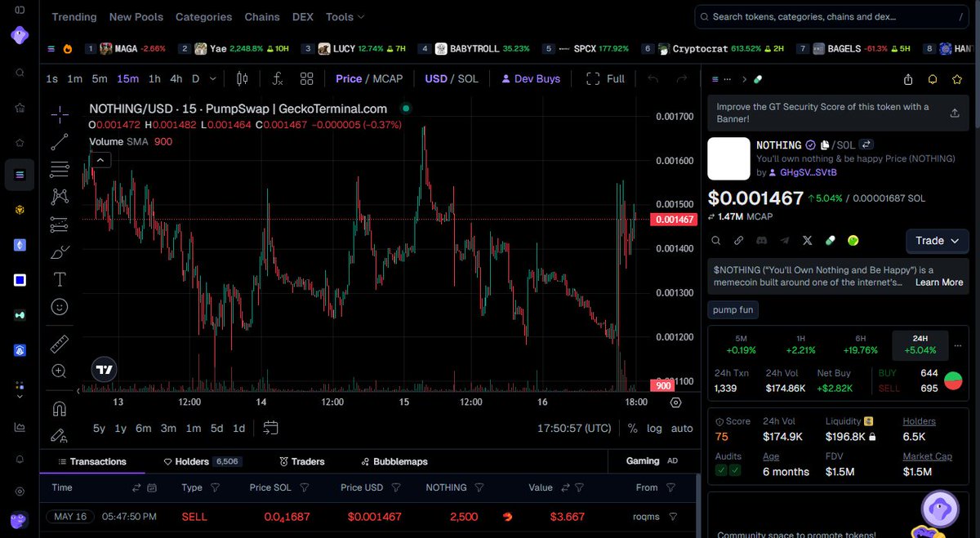
Task: Click Learn More in token description
Action: coord(939,282)
